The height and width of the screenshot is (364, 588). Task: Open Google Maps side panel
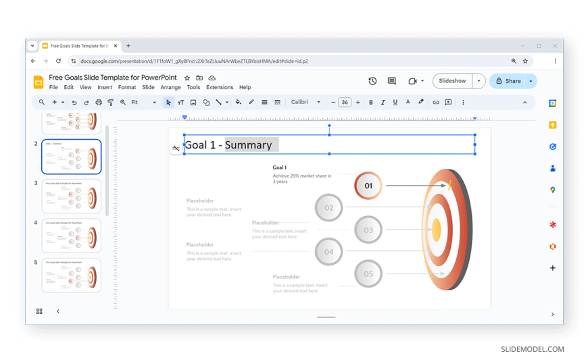[552, 190]
